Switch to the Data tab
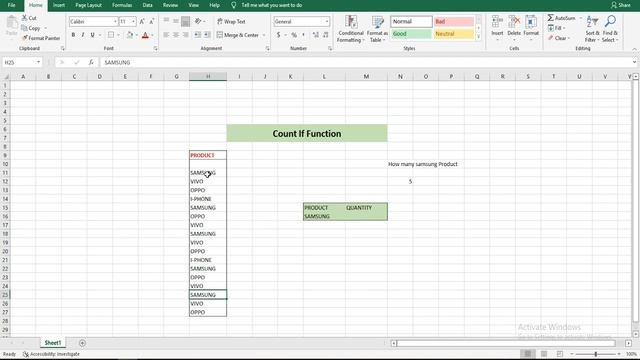 click(x=147, y=5)
